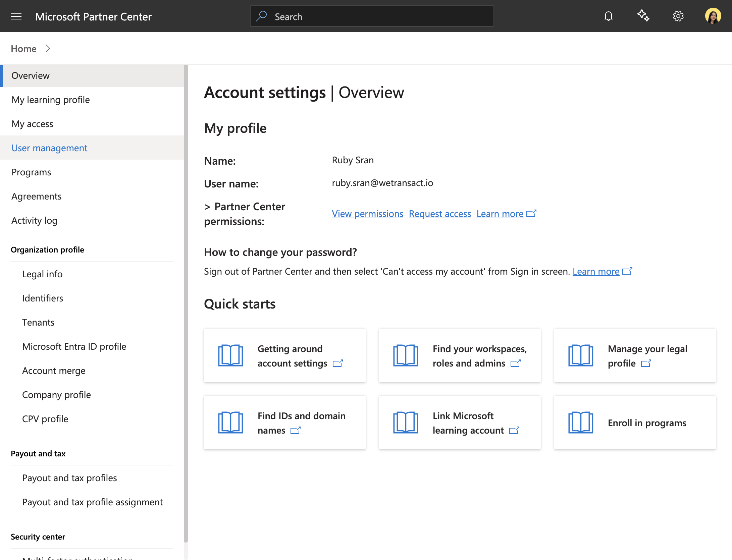Screen dimensions: 732x560
Task: Click the View permissions link
Action: point(367,214)
